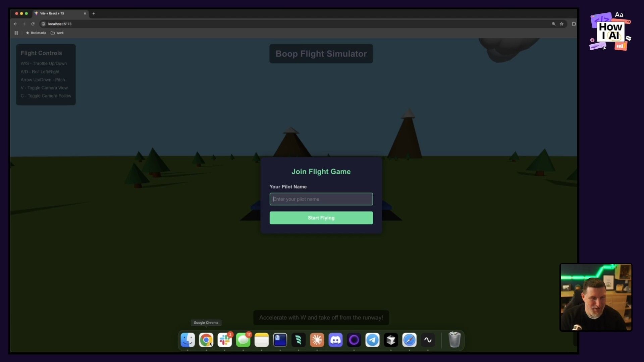Click the Flight Controls panel heading

point(41,53)
